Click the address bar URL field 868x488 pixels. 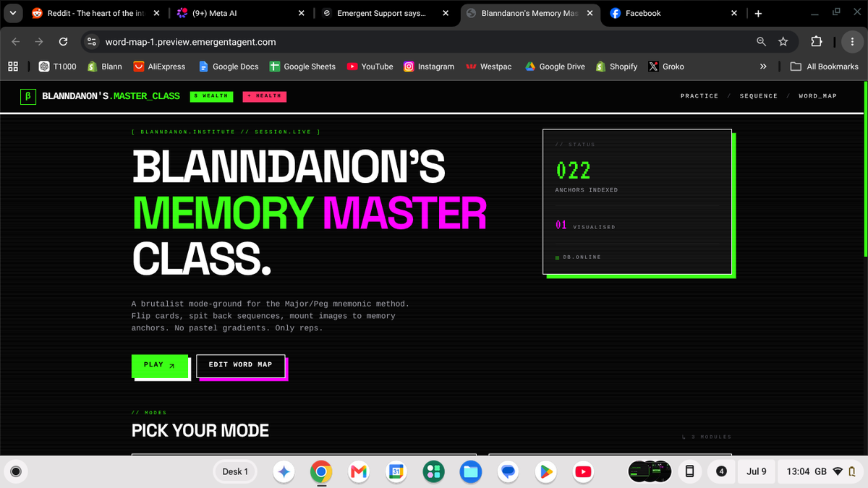427,42
